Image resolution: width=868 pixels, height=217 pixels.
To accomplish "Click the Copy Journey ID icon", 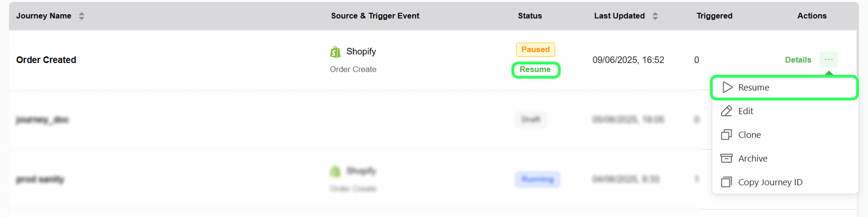I will pyautogui.click(x=726, y=182).
